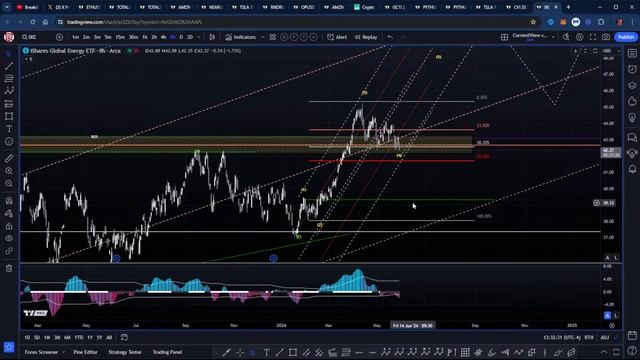Click the link/sync drawings icon in left toolbar
This screenshot has height=360, width=640.
tap(9, 251)
